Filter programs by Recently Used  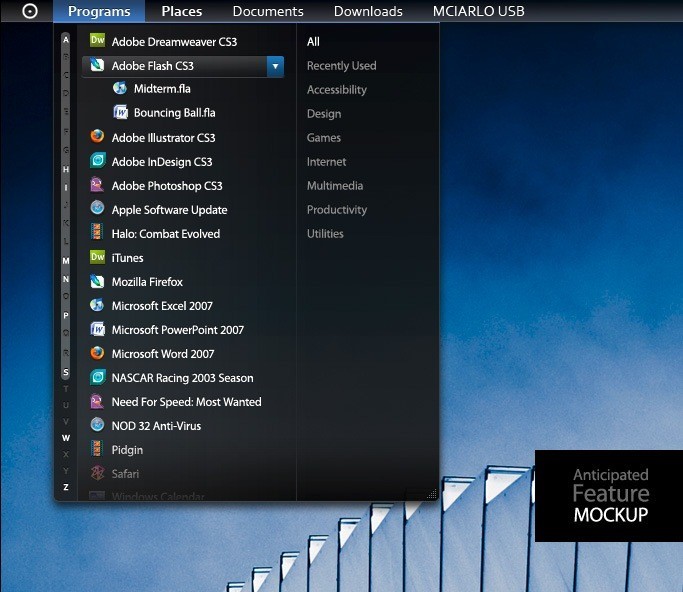click(341, 66)
